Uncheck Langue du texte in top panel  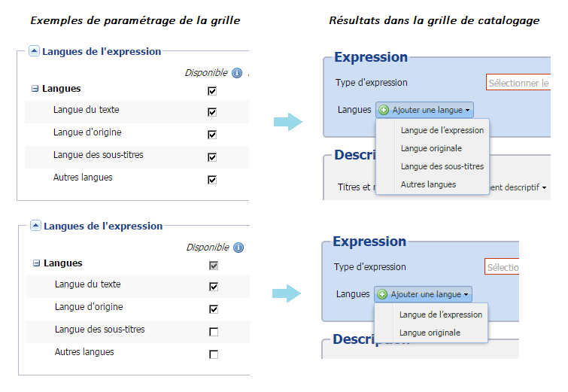pos(212,112)
